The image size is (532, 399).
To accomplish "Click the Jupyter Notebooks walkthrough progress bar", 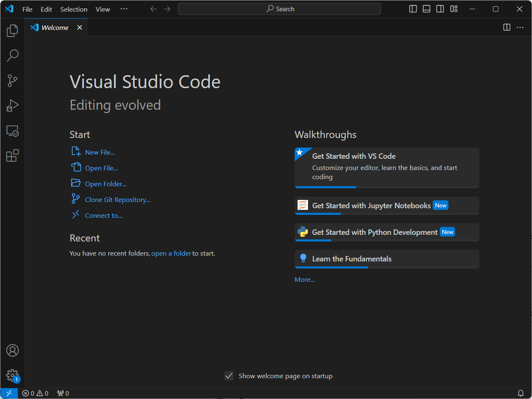I will tap(387, 214).
